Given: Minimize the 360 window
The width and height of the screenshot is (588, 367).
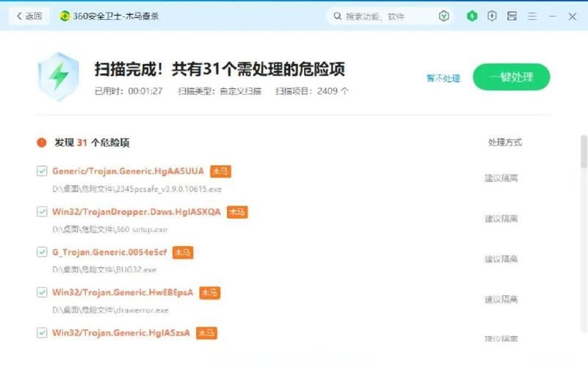Looking at the screenshot, I should click(x=552, y=16).
